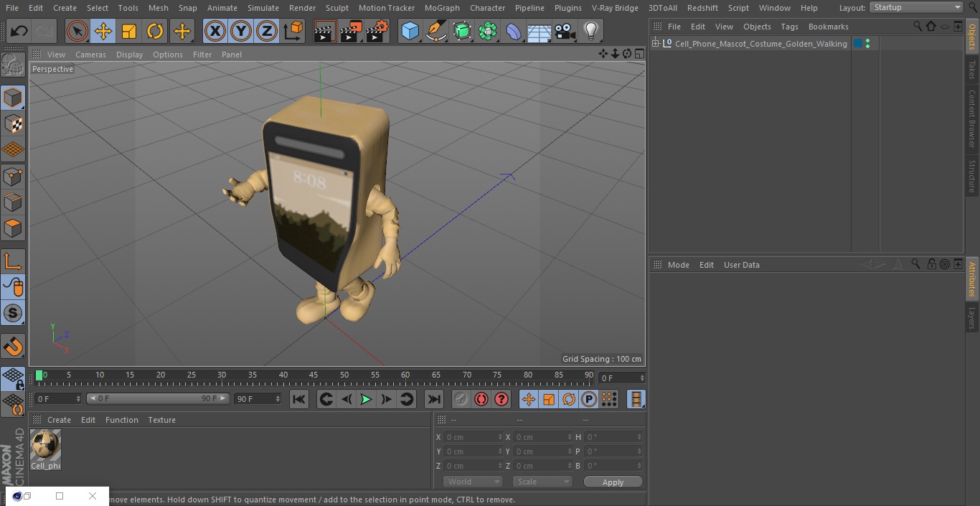Open the MoGraph menu
Image resolution: width=980 pixels, height=506 pixels.
(442, 8)
